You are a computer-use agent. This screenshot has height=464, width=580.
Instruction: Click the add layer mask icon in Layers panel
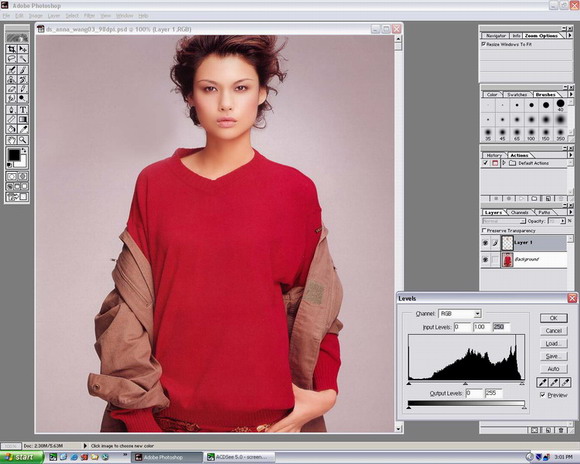click(535, 430)
